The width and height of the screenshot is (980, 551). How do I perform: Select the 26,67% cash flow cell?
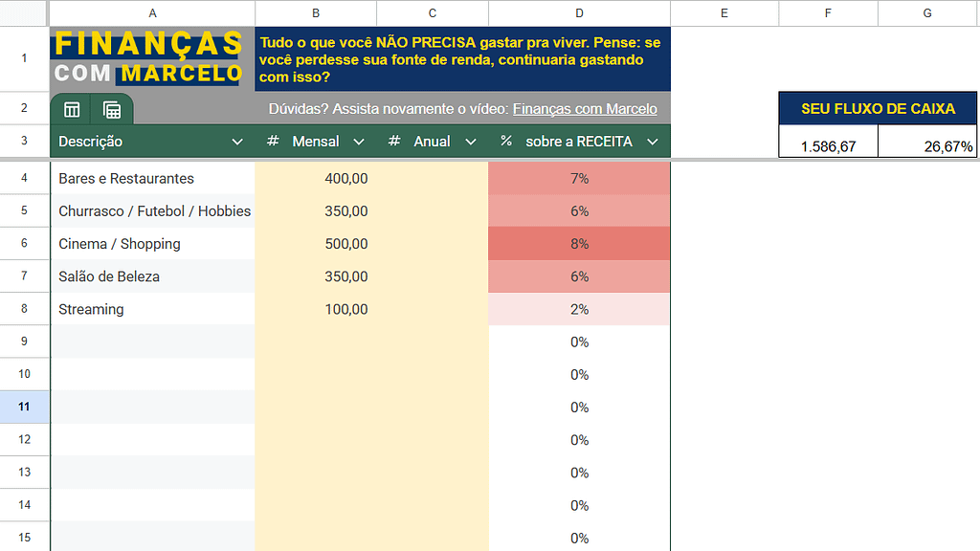point(927,146)
